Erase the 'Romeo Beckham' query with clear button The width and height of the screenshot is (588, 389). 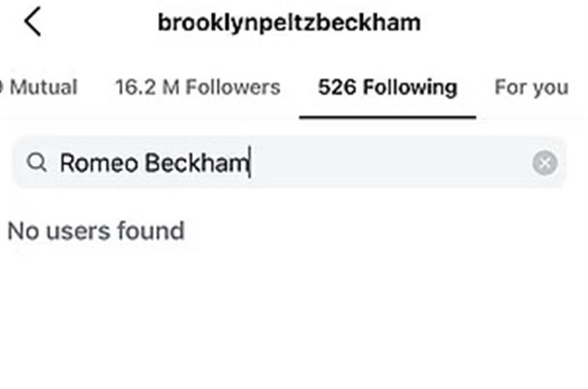click(545, 163)
